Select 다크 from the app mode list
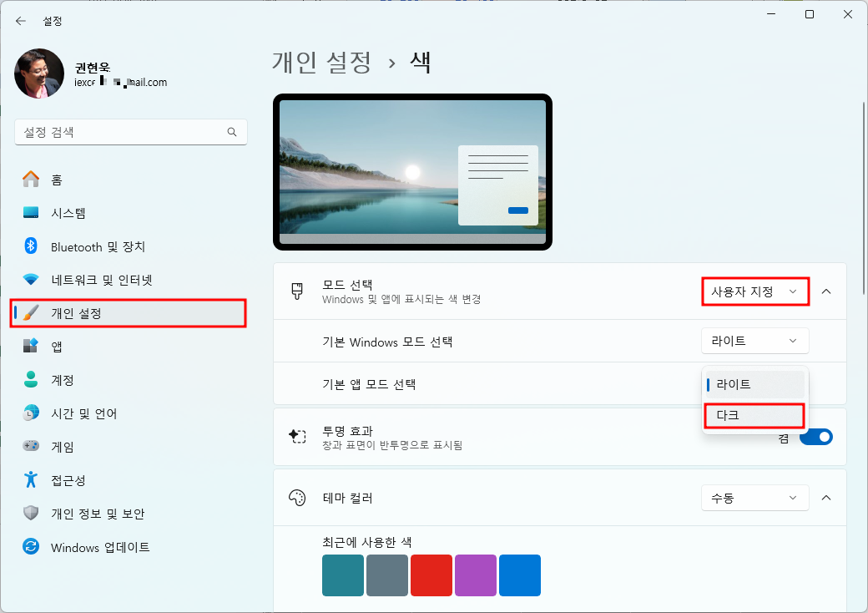868x613 pixels. click(x=754, y=415)
